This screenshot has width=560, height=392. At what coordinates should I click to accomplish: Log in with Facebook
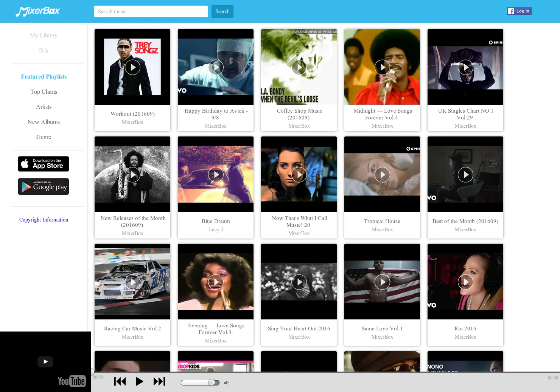[x=519, y=11]
